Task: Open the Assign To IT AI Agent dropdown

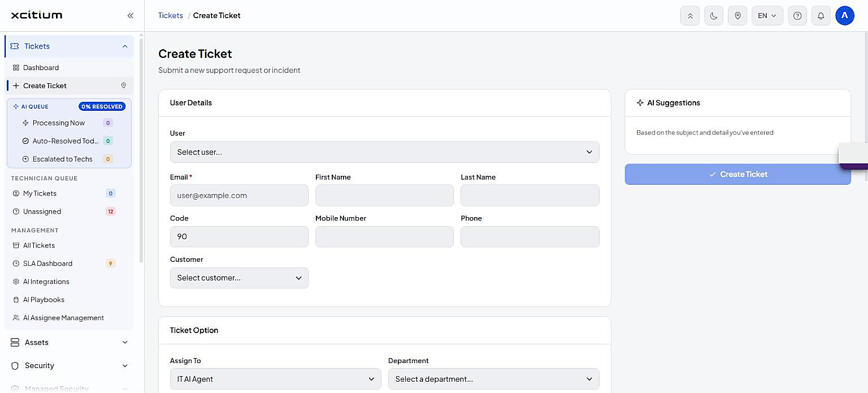Action: [275, 379]
